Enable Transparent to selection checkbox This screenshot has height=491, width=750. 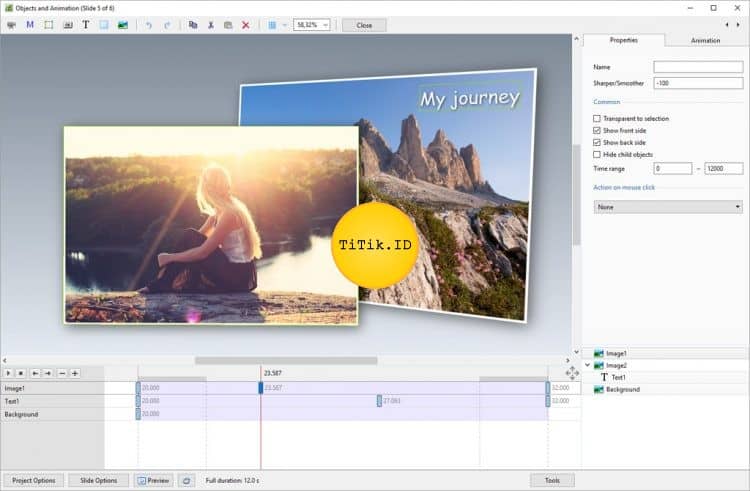pyautogui.click(x=597, y=119)
